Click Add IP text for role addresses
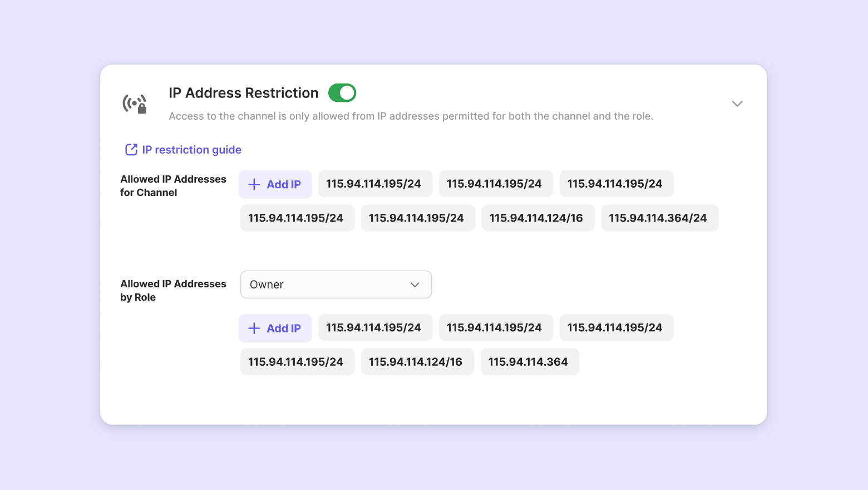 pyautogui.click(x=284, y=329)
